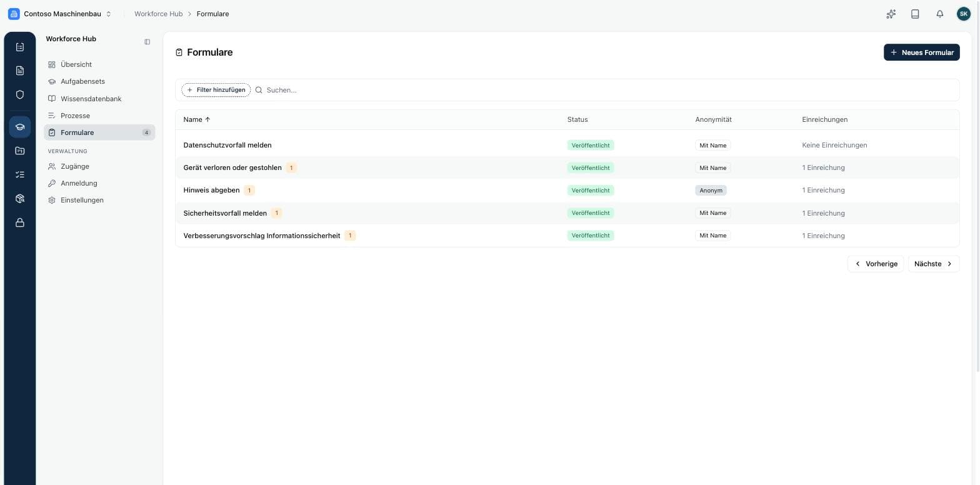Open the SK user avatar menu
The height and width of the screenshot is (485, 980).
tap(964, 14)
